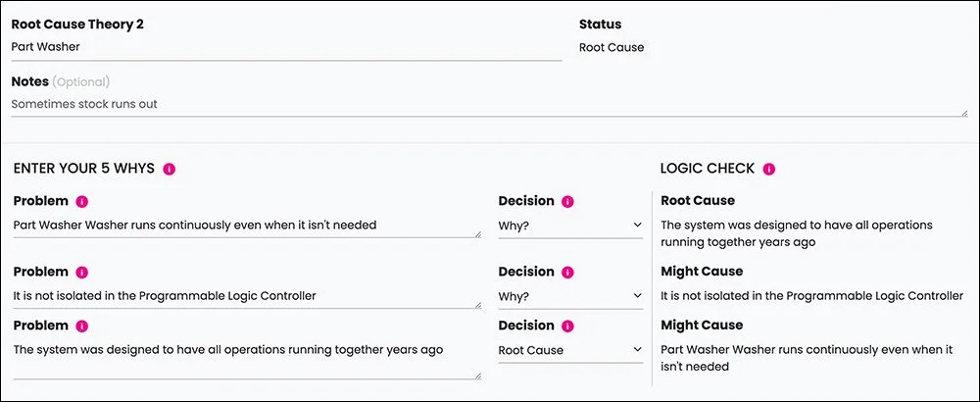Show info for the third Decision label
The width and height of the screenshot is (980, 402).
(568, 326)
